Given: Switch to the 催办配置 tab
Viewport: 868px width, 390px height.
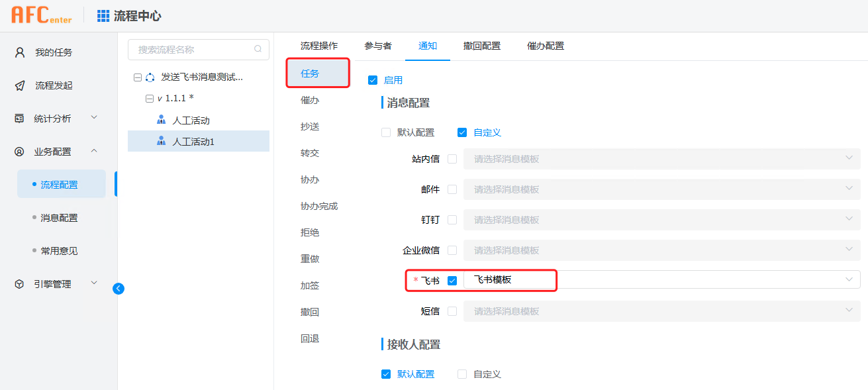Looking at the screenshot, I should (x=546, y=46).
